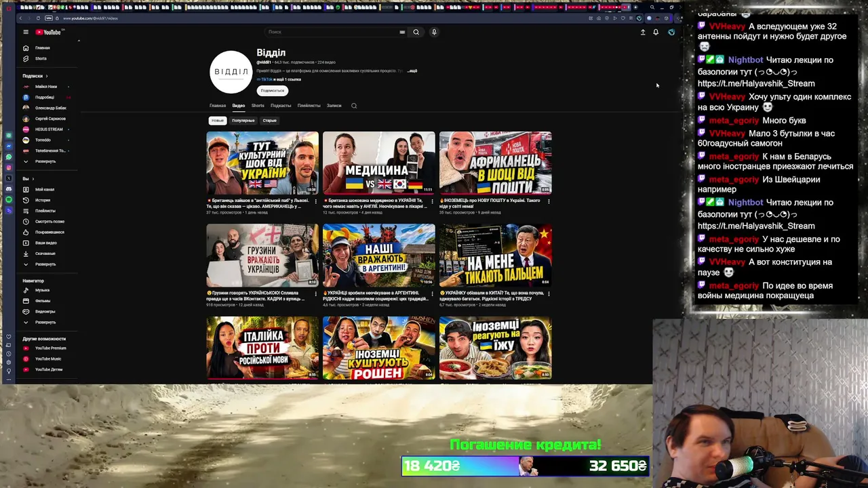Switch to the channel Видео tab
868x488 pixels.
click(239, 106)
